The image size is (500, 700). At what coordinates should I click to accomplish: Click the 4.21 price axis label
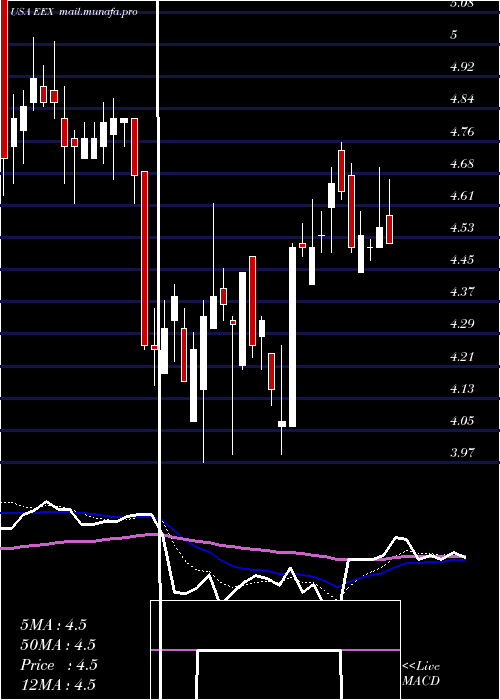coord(462,357)
